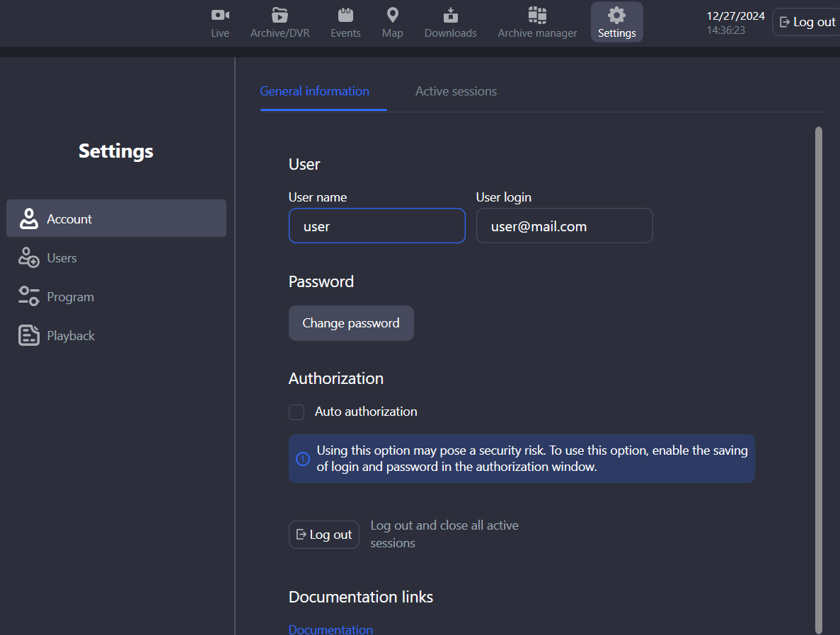Viewport: 840px width, 635px height.
Task: Enable the Auto authorization checkbox
Action: tap(297, 412)
